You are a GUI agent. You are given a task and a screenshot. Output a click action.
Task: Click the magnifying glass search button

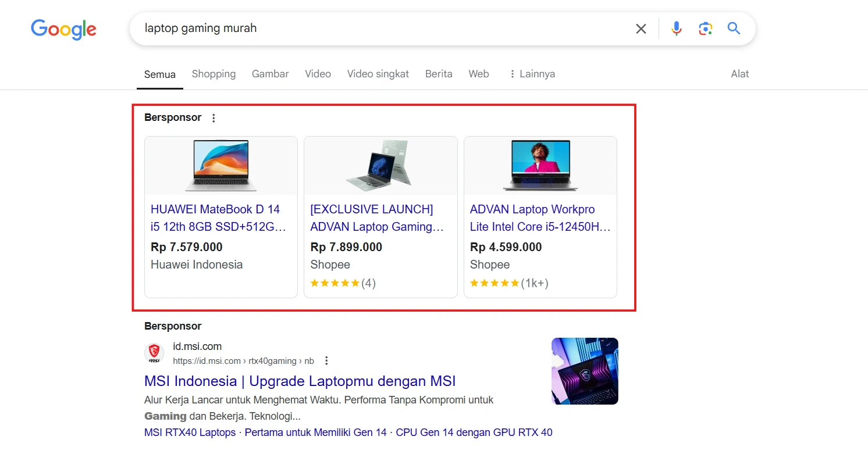click(x=734, y=28)
